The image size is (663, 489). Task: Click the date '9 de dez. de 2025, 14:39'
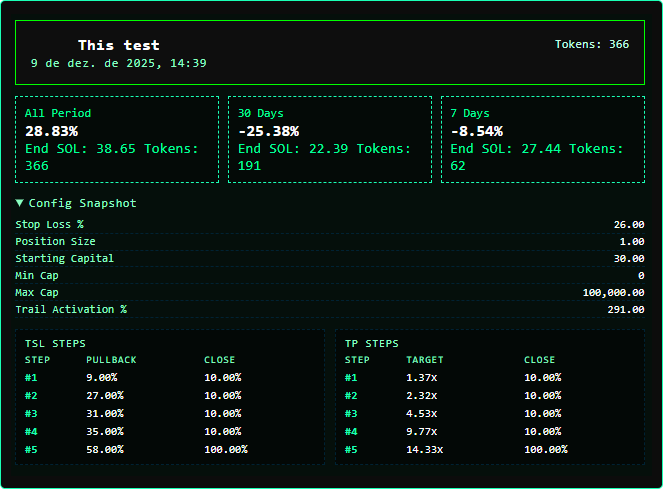(x=118, y=63)
